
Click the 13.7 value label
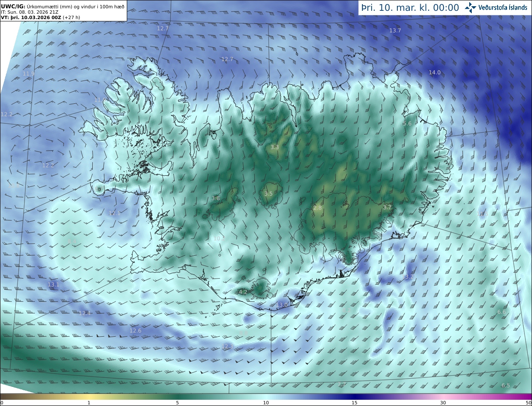point(395,31)
